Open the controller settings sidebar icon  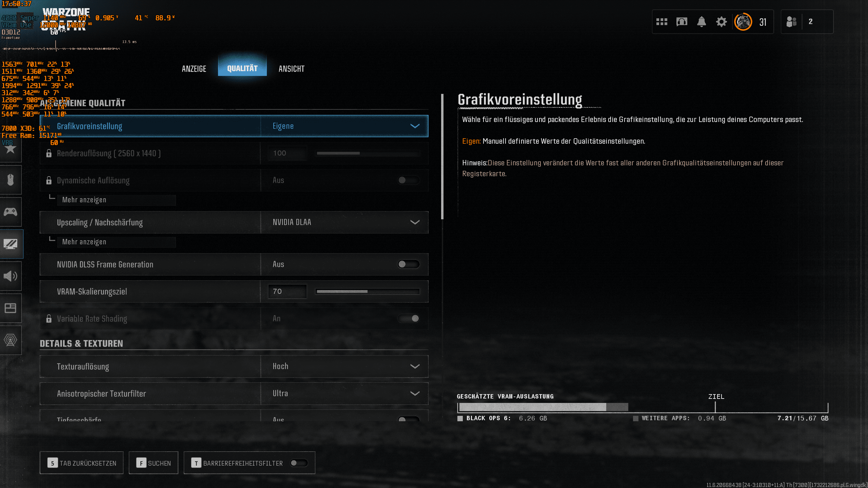(11, 212)
